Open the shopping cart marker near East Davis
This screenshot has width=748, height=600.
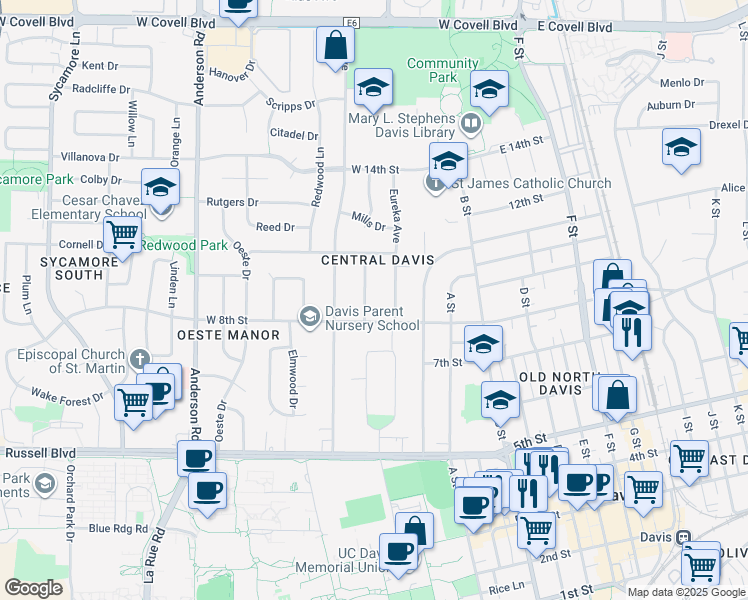[x=689, y=459]
